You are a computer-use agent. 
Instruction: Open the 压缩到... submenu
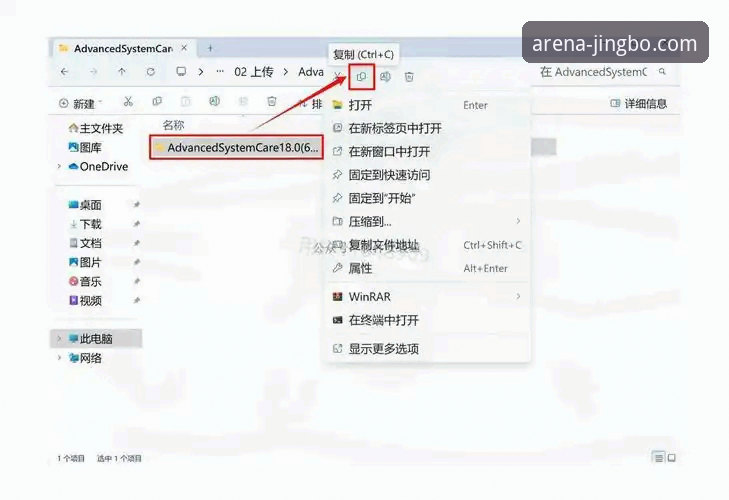click(x=428, y=222)
